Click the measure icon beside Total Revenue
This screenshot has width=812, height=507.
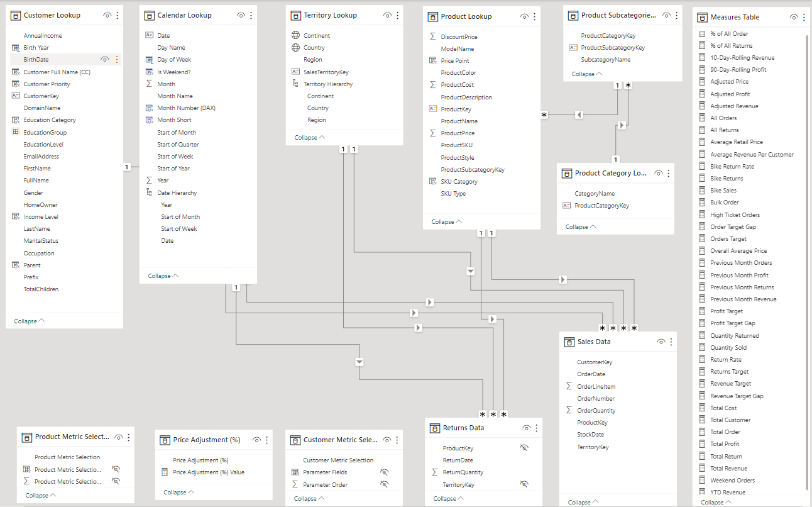click(x=702, y=469)
